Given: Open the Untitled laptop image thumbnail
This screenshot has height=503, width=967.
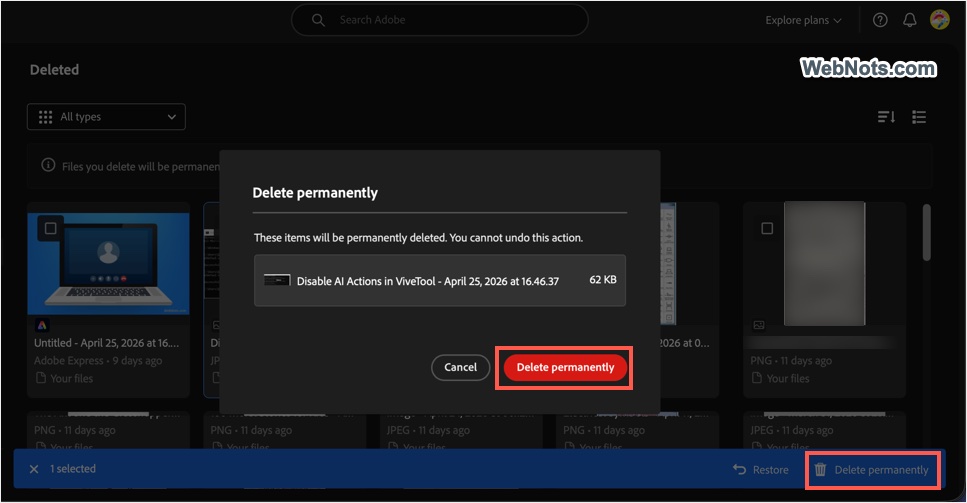Looking at the screenshot, I should point(109,264).
